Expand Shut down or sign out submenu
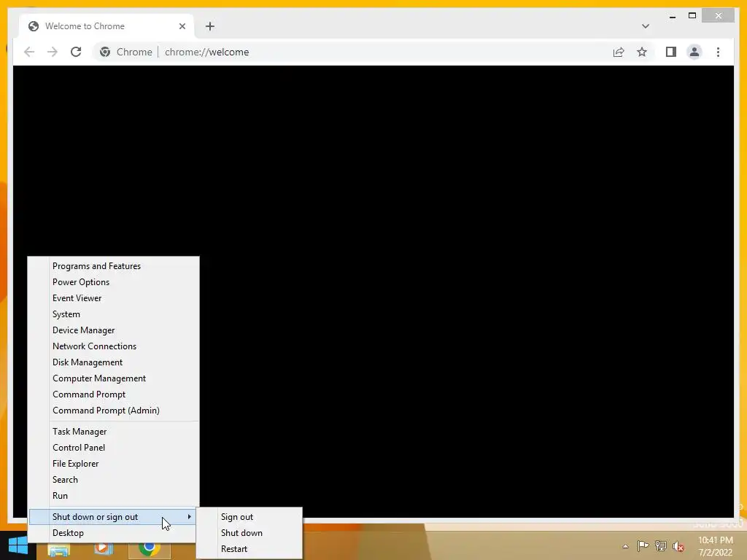Viewport: 747px width, 560px height. 112,517
